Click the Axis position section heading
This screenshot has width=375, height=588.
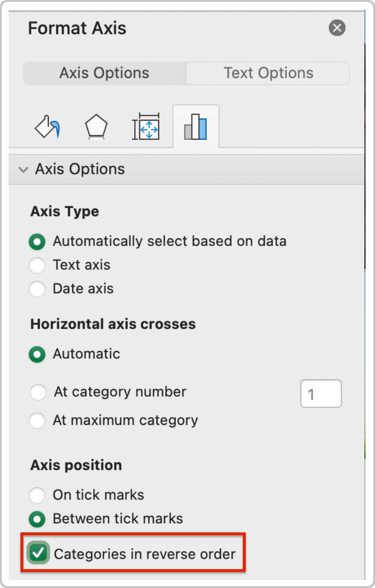pyautogui.click(x=75, y=465)
